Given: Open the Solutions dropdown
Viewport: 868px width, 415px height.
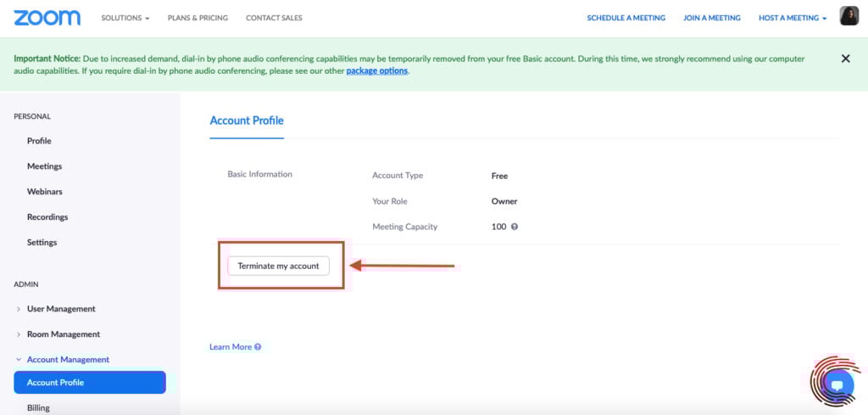Looking at the screenshot, I should (125, 18).
